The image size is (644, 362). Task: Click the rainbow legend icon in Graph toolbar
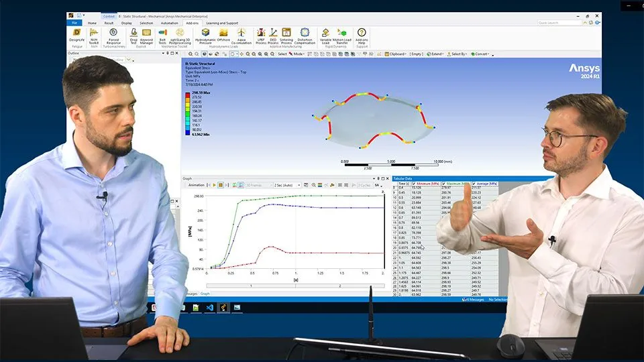tap(320, 185)
